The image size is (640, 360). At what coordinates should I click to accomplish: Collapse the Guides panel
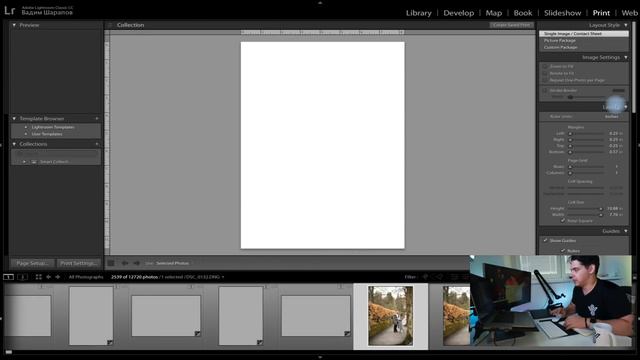click(626, 231)
